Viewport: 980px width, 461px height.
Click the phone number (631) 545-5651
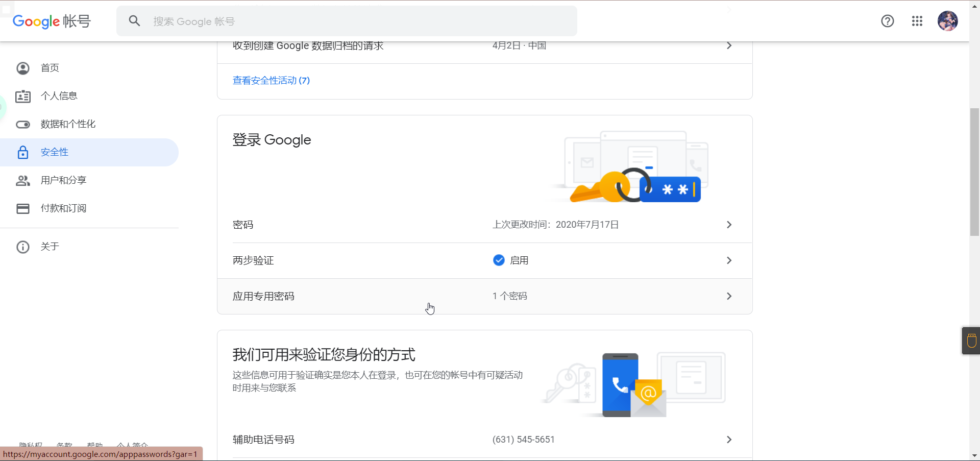(523, 440)
